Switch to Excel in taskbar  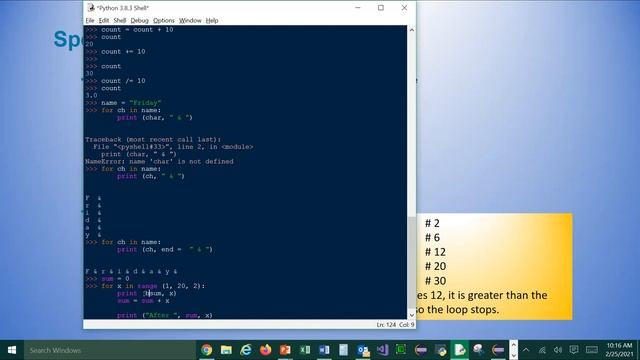coord(304,350)
